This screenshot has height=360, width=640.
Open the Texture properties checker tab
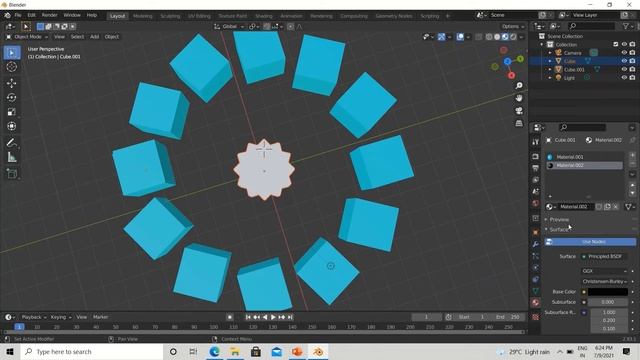point(536,317)
